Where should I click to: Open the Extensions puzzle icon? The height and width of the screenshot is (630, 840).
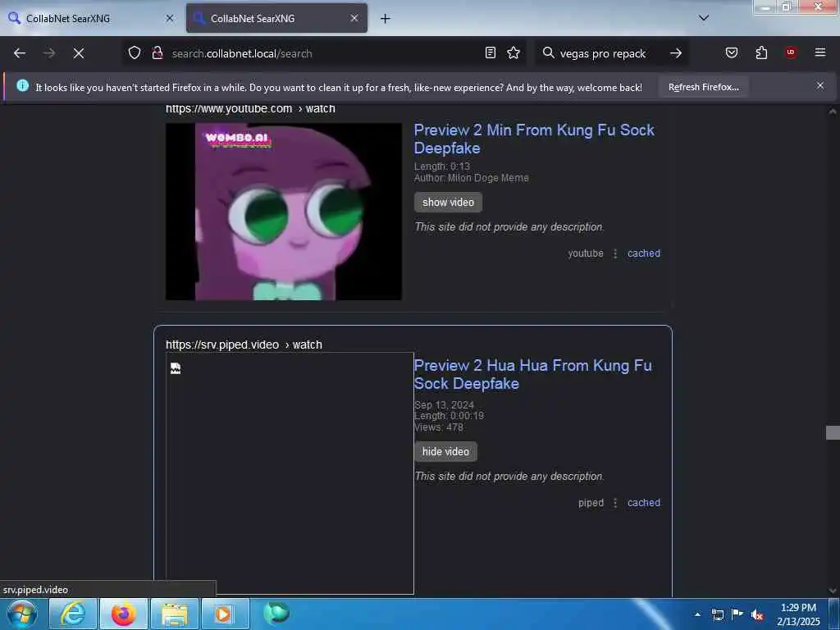point(761,52)
